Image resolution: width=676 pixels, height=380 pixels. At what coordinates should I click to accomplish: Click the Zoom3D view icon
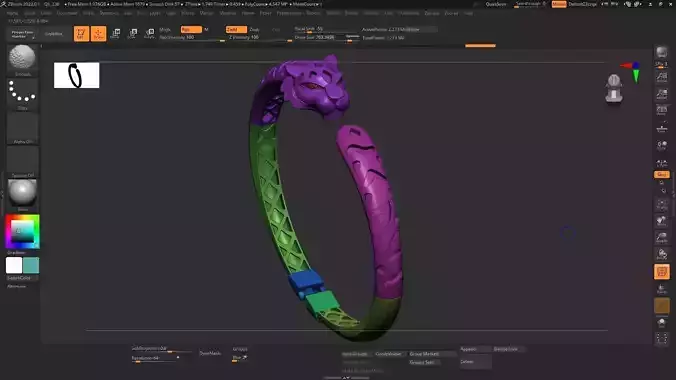[661, 238]
